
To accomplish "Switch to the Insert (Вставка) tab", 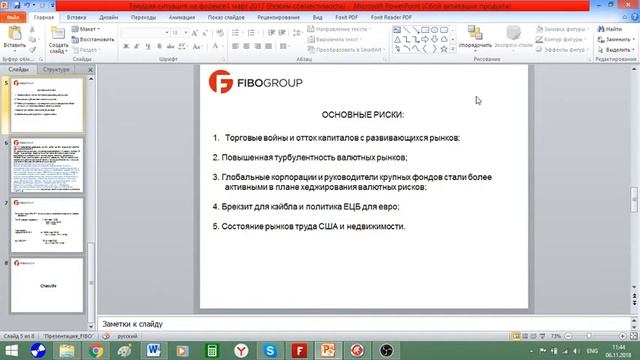I will coord(76,18).
